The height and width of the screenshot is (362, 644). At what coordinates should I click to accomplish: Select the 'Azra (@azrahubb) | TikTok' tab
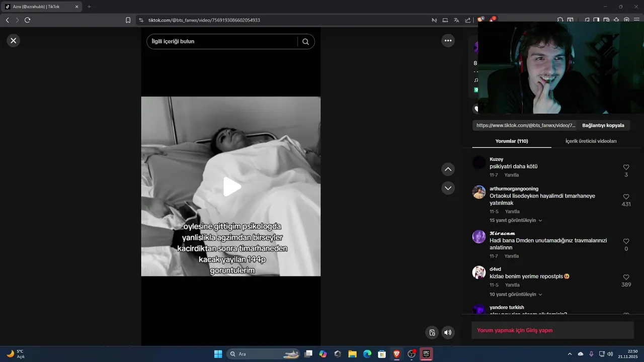coord(40,7)
